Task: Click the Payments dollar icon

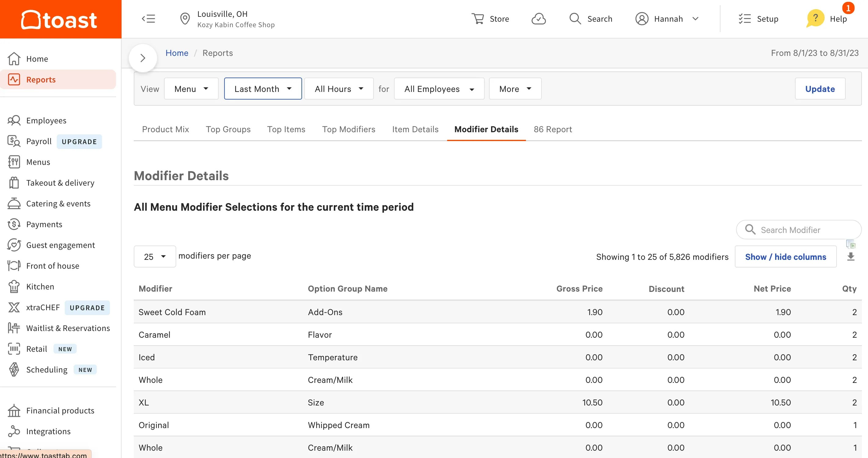Action: pyautogui.click(x=14, y=224)
